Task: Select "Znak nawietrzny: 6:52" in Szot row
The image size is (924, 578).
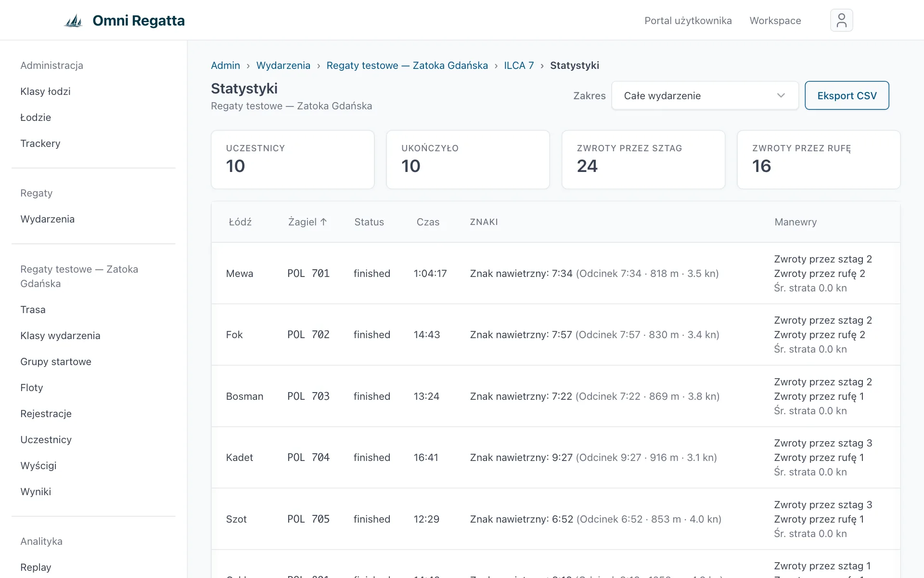Action: click(x=522, y=519)
